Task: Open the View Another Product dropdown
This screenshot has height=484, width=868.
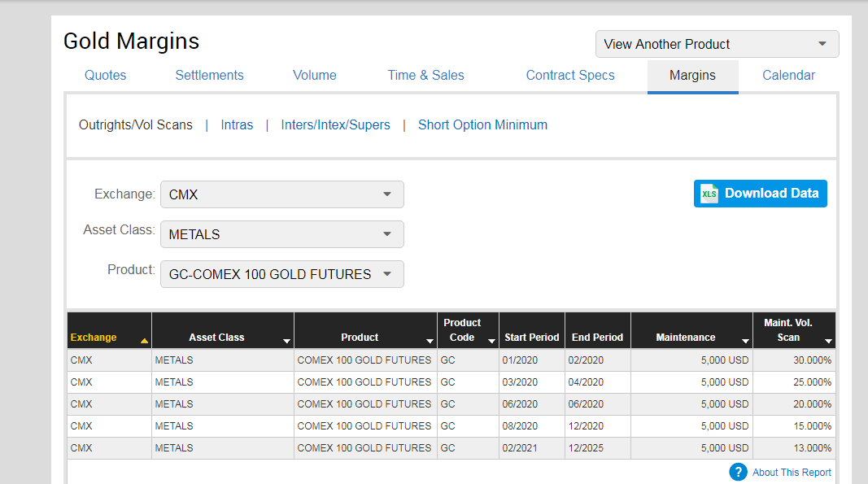Action: coord(717,44)
